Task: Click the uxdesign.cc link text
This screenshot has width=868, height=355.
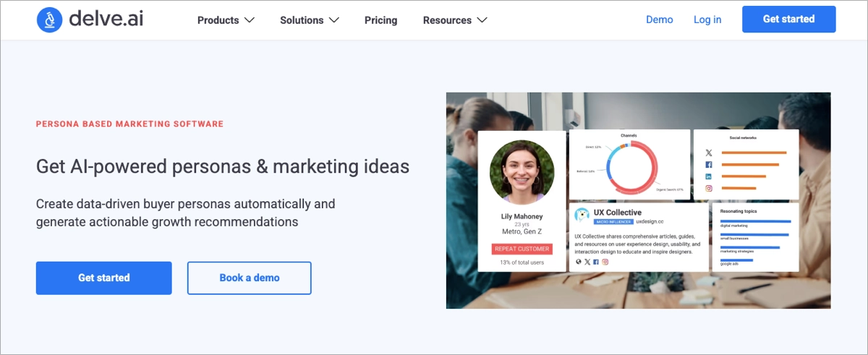Action: (650, 221)
